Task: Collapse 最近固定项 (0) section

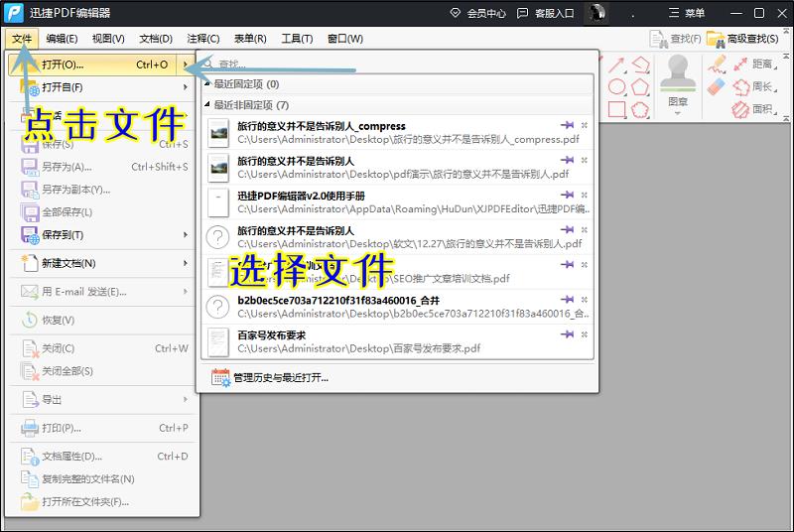Action: click(x=207, y=83)
